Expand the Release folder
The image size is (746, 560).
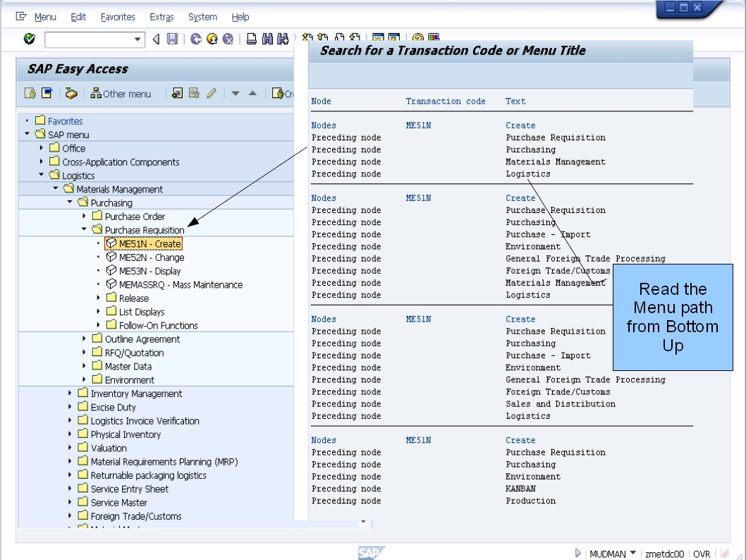(x=99, y=298)
